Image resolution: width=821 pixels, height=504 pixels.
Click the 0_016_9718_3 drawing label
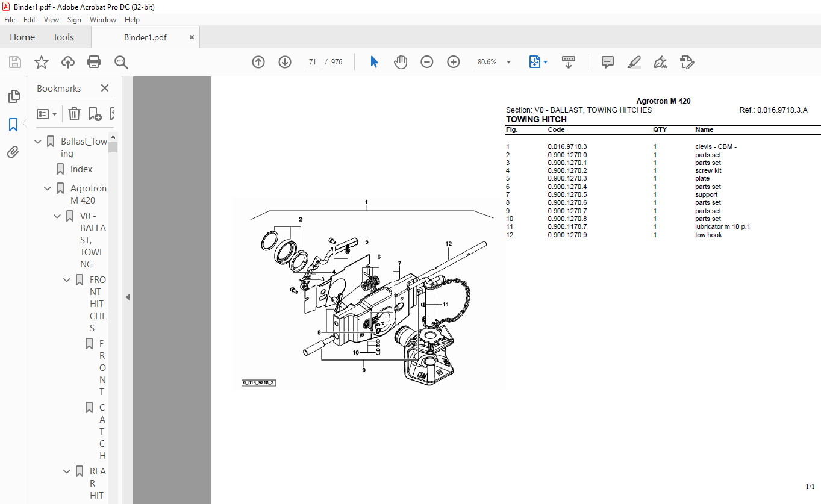tap(258, 382)
